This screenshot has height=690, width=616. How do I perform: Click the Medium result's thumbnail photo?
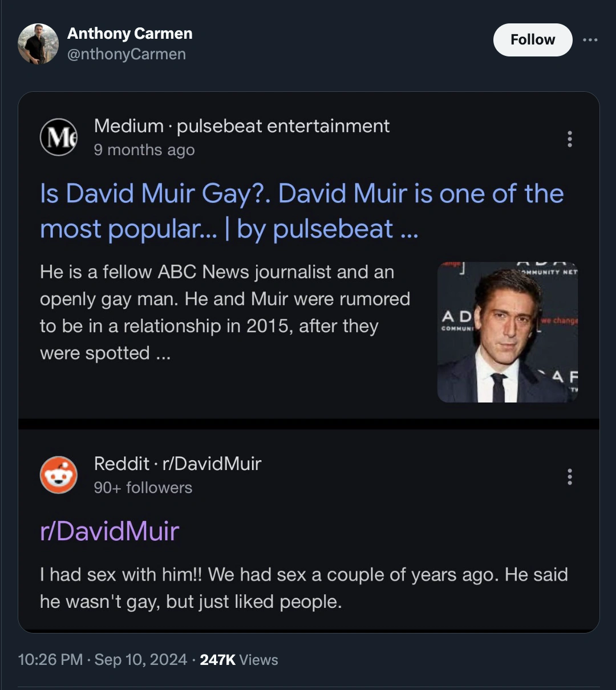(507, 332)
